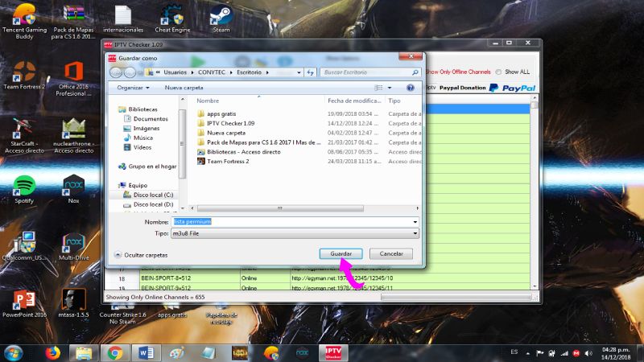The height and width of the screenshot is (362, 644).
Task: Open nuclearthrone desktop shortcut
Action: (73, 136)
